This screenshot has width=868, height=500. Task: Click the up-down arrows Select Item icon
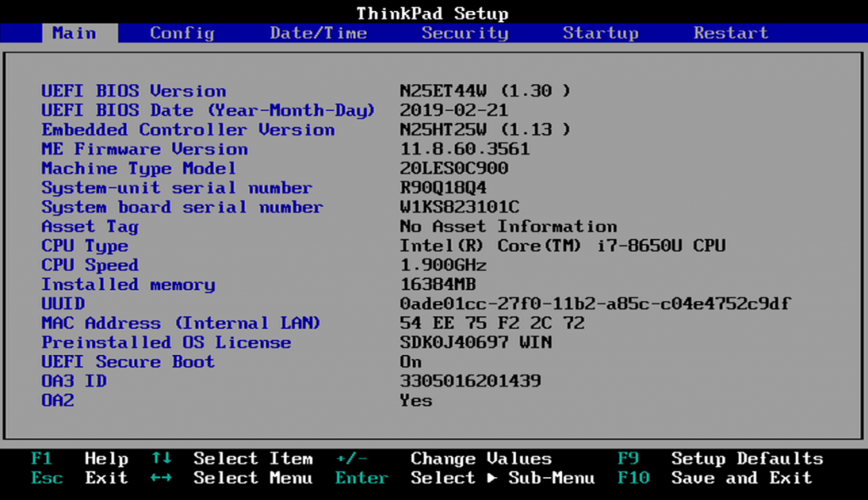(161, 458)
